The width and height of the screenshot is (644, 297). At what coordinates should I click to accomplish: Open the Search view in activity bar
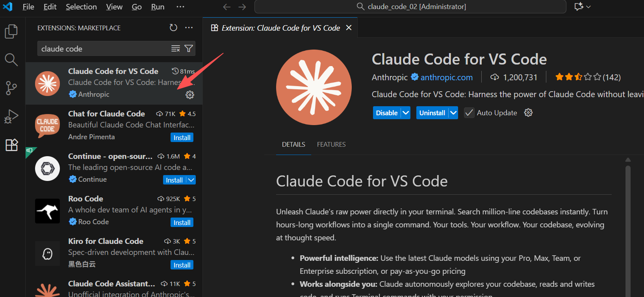click(11, 60)
